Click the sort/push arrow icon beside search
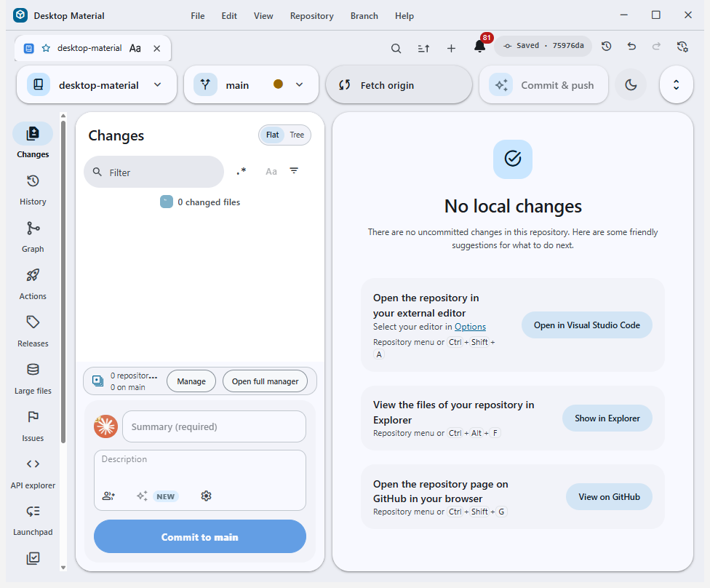Screen dimensions: 710x588 point(424,48)
